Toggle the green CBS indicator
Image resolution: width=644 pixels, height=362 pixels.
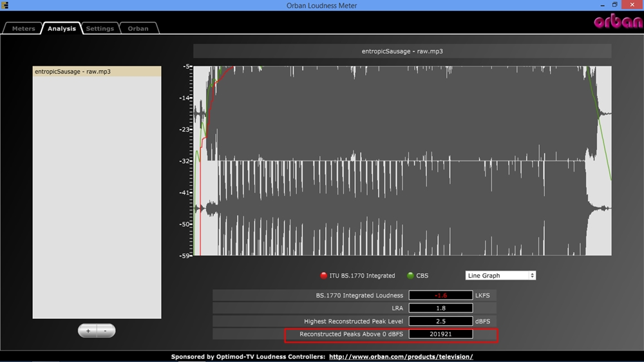(410, 276)
